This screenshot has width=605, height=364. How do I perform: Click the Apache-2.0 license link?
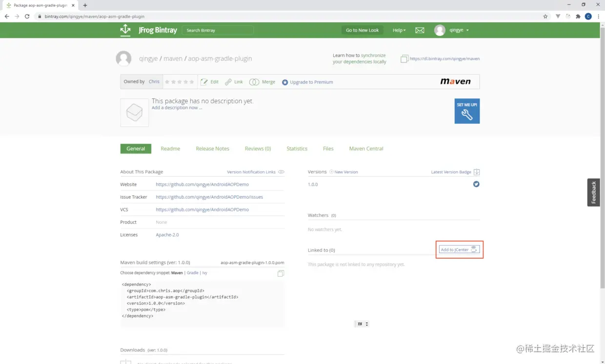click(167, 235)
